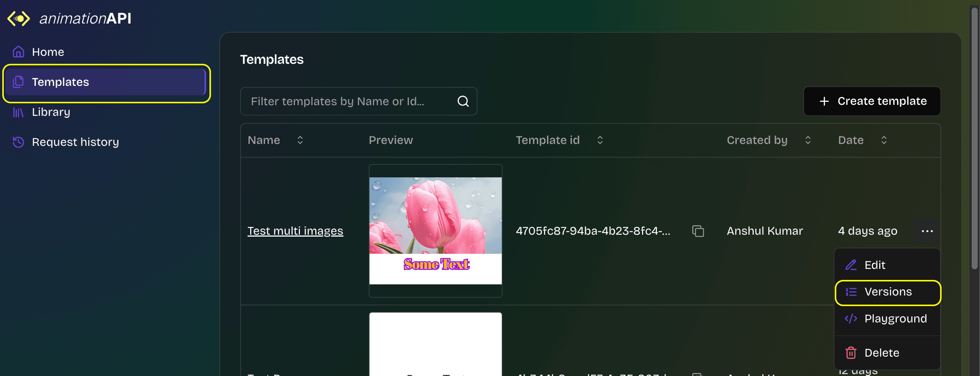
Task: Click the Edit pencil icon
Action: (851, 265)
